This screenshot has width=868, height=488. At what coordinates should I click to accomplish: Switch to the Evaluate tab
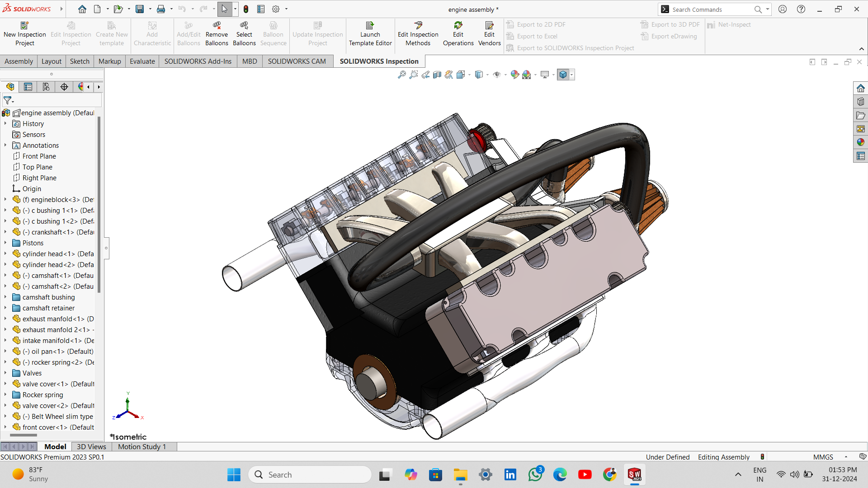coord(142,61)
